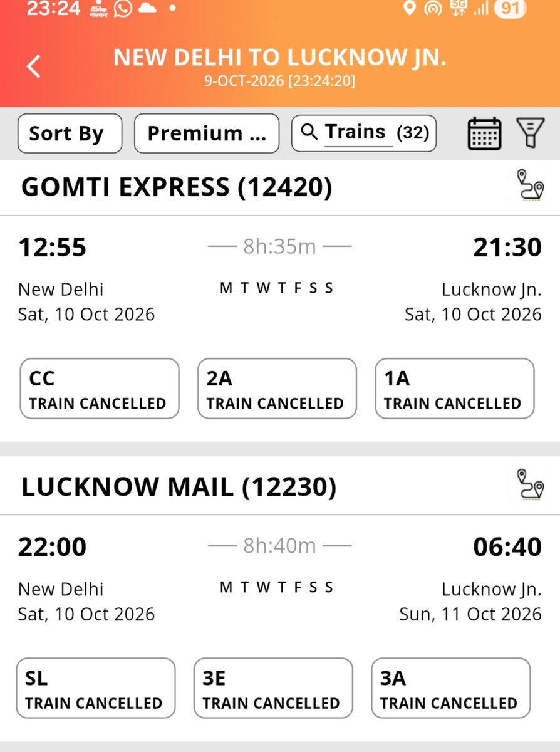
Task: Open the Sort By options
Action: click(x=70, y=133)
